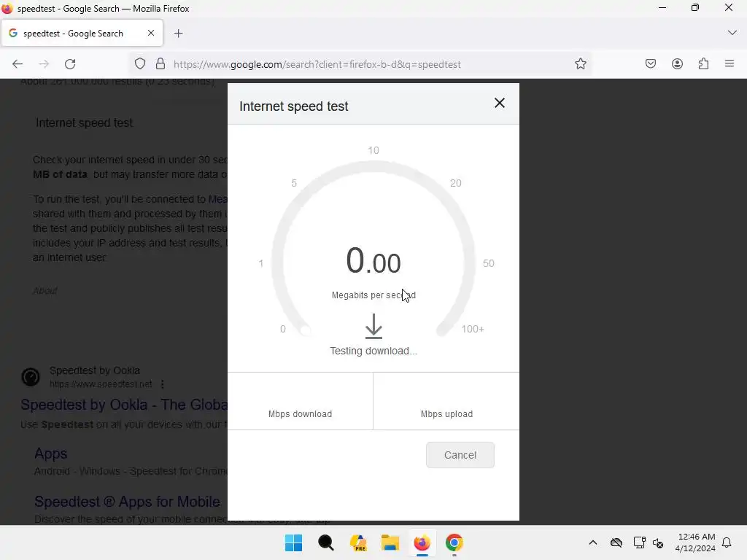
Task: Click the Testing download... status text
Action: tap(373, 351)
